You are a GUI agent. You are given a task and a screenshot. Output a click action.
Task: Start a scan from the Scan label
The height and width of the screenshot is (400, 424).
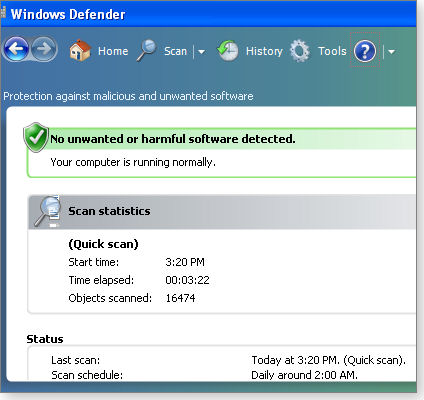click(x=175, y=51)
